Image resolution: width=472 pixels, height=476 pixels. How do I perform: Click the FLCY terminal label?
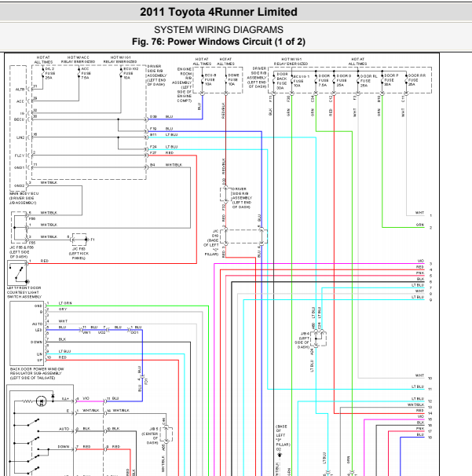coord(20,156)
